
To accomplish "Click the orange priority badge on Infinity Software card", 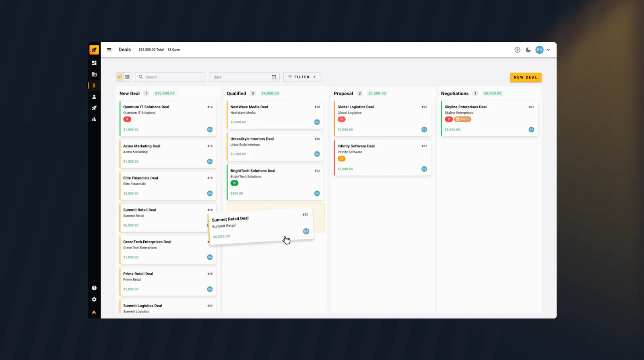I will [x=342, y=159].
